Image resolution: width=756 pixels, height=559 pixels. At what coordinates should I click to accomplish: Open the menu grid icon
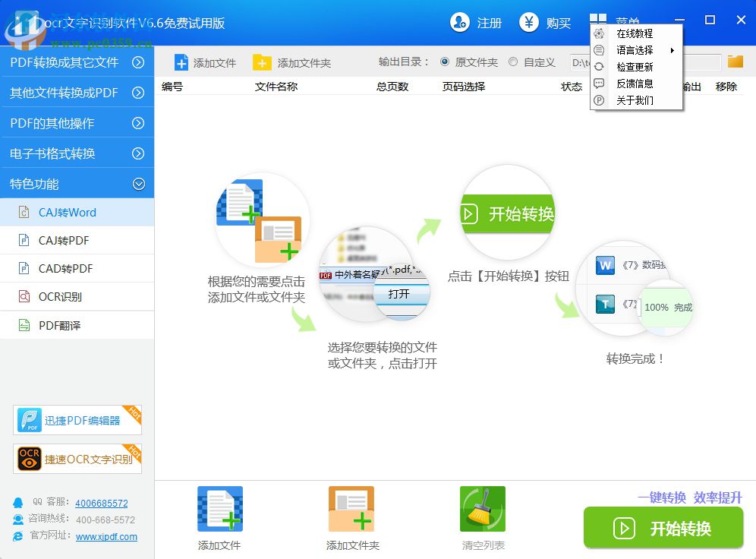(x=598, y=19)
